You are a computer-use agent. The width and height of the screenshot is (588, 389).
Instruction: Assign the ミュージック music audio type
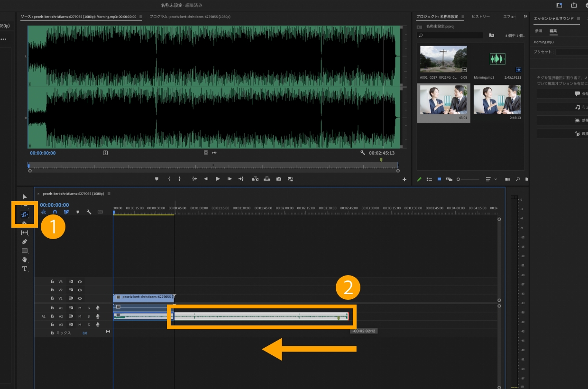[x=562, y=107]
